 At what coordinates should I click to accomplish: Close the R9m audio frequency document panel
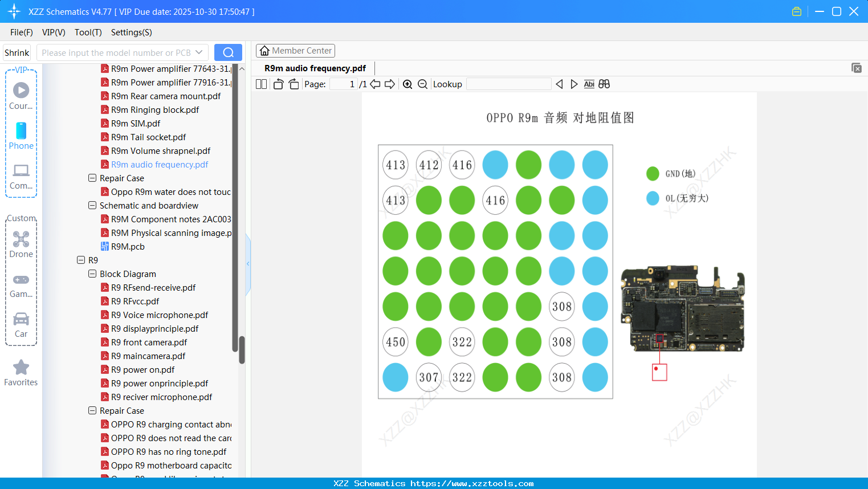click(856, 68)
